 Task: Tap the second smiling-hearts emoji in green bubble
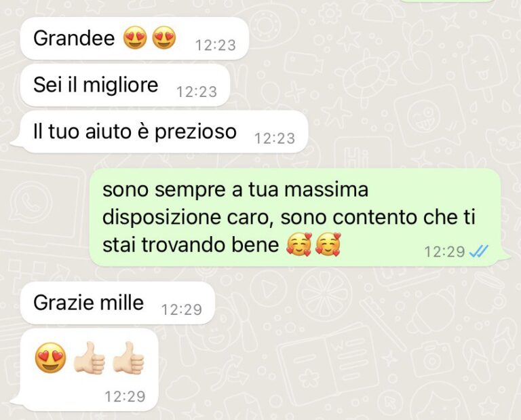point(328,245)
